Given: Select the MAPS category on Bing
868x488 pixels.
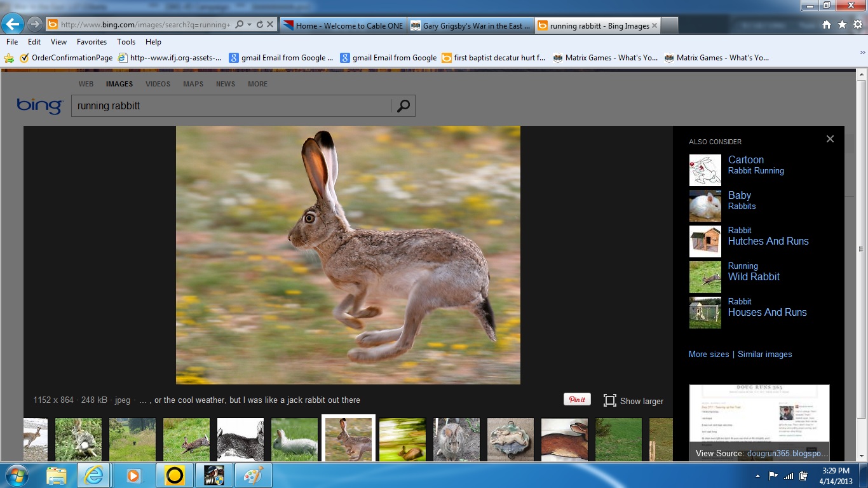Looking at the screenshot, I should (193, 84).
